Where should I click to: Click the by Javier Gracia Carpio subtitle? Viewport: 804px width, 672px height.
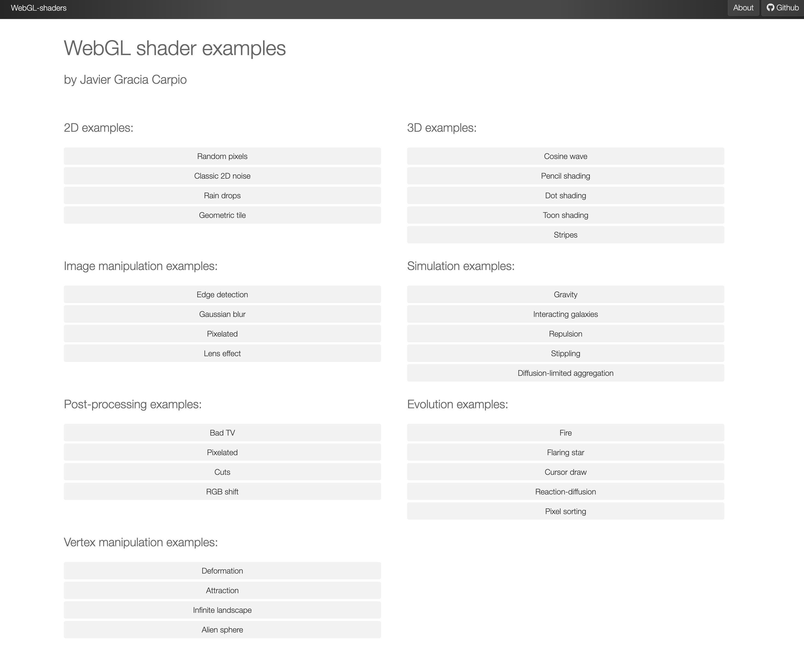pos(125,80)
